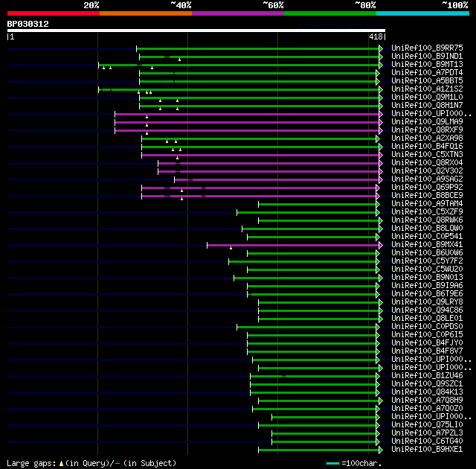Click the cyan =100char. scale bar
This screenshot has height=469, width=476.
pyautogui.click(x=332, y=464)
